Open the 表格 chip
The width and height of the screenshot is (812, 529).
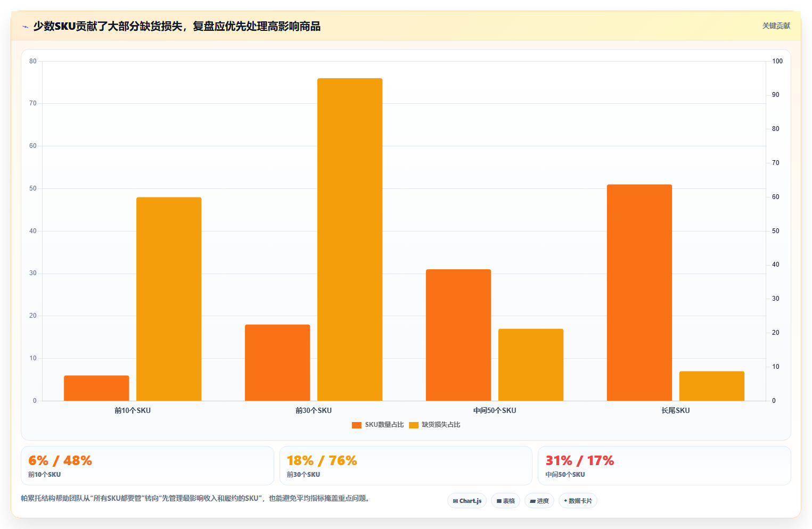(505, 501)
